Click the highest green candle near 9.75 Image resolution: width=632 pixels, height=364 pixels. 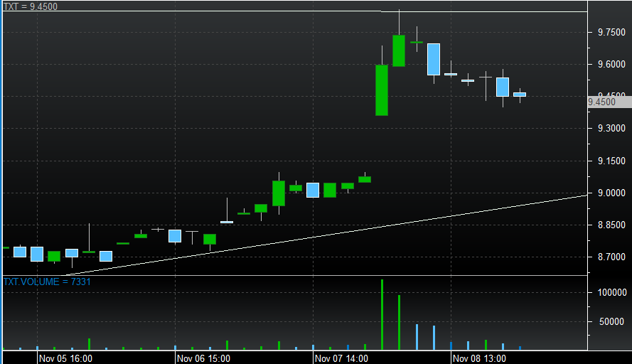[399, 50]
